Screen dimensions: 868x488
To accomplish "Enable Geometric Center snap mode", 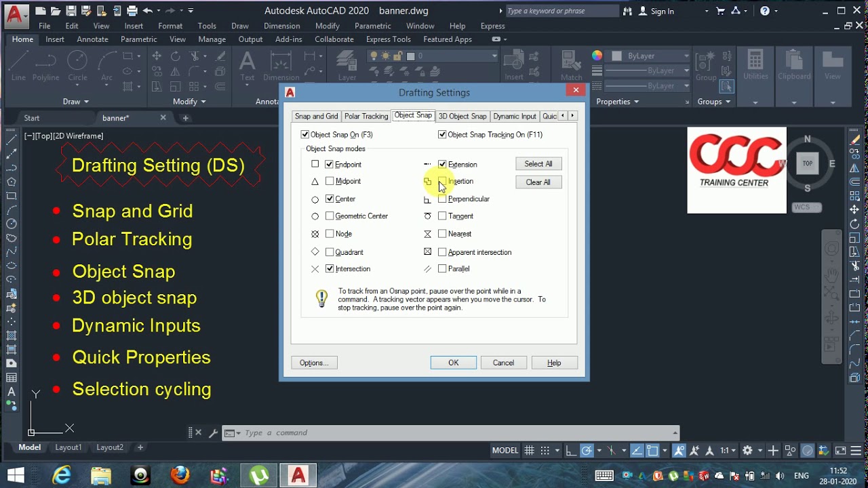I will coord(330,216).
